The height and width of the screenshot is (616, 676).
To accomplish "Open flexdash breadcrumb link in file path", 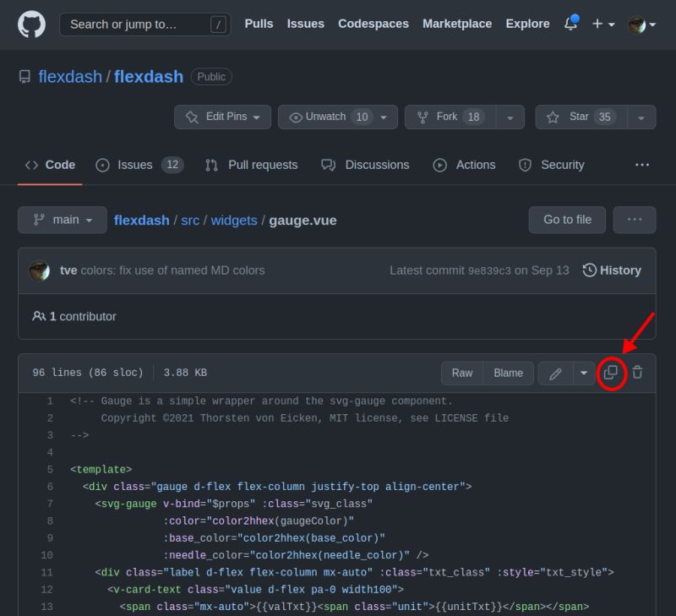I will click(141, 221).
